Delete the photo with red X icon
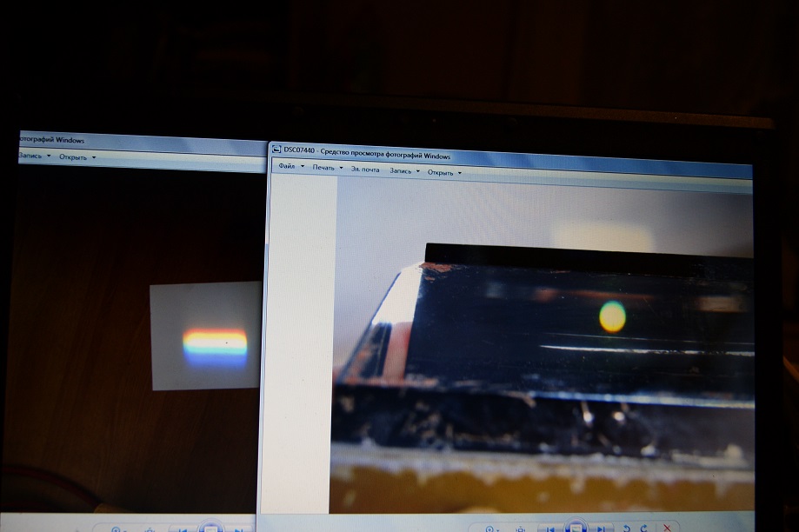799x532 pixels. 667,528
